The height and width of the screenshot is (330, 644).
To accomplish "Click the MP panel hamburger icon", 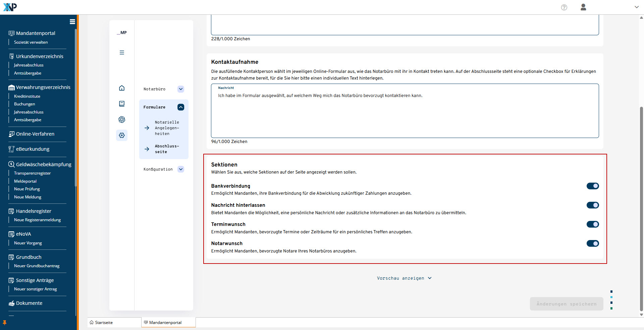I will click(x=122, y=53).
